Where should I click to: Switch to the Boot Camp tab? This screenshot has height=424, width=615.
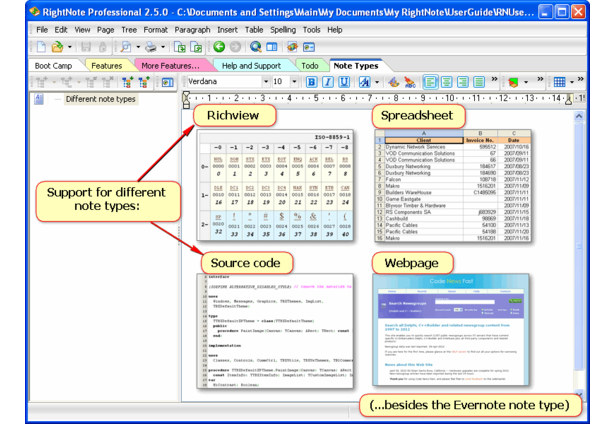(x=53, y=66)
